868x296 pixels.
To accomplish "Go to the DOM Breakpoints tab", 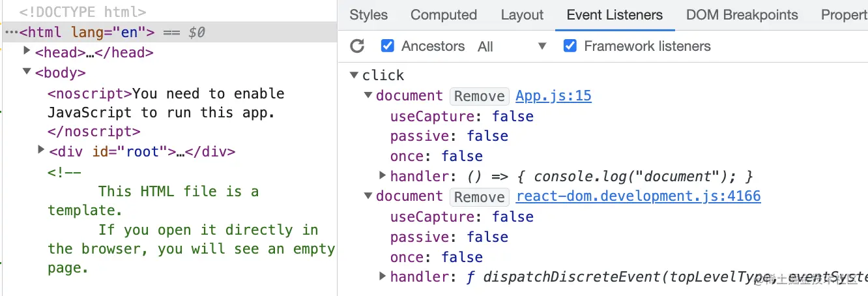I will [x=742, y=15].
